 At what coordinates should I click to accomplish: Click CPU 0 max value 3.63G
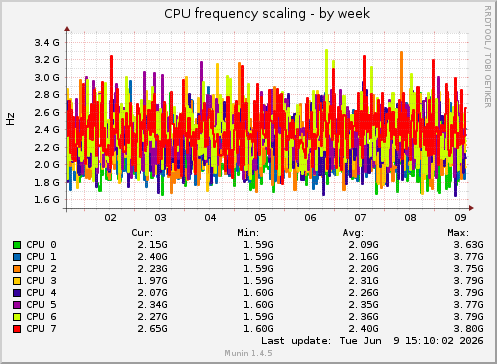click(x=468, y=245)
